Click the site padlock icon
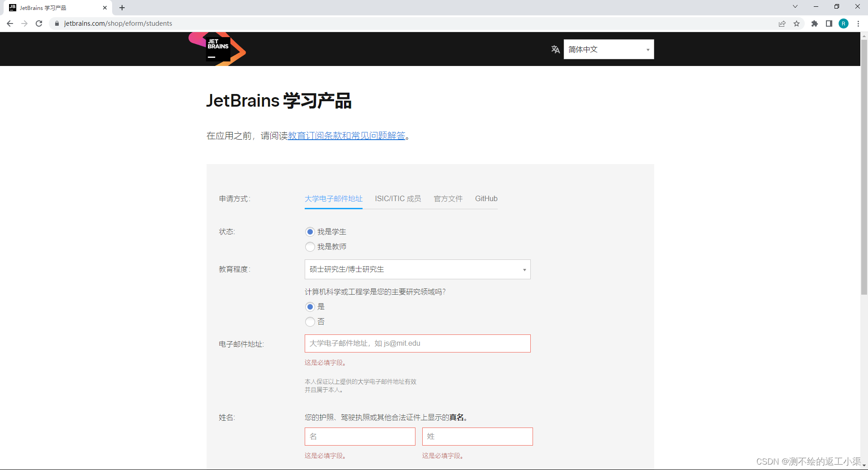Image resolution: width=868 pixels, height=470 pixels. tap(57, 23)
